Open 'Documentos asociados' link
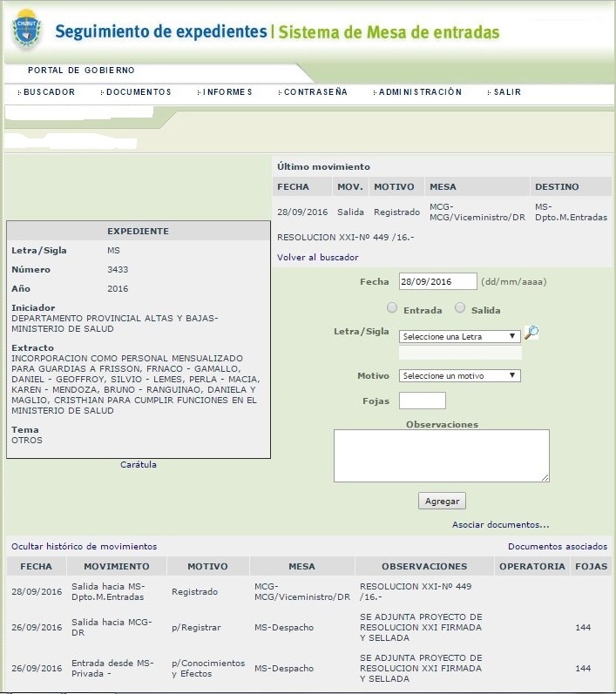This screenshot has width=616, height=694. [x=558, y=547]
